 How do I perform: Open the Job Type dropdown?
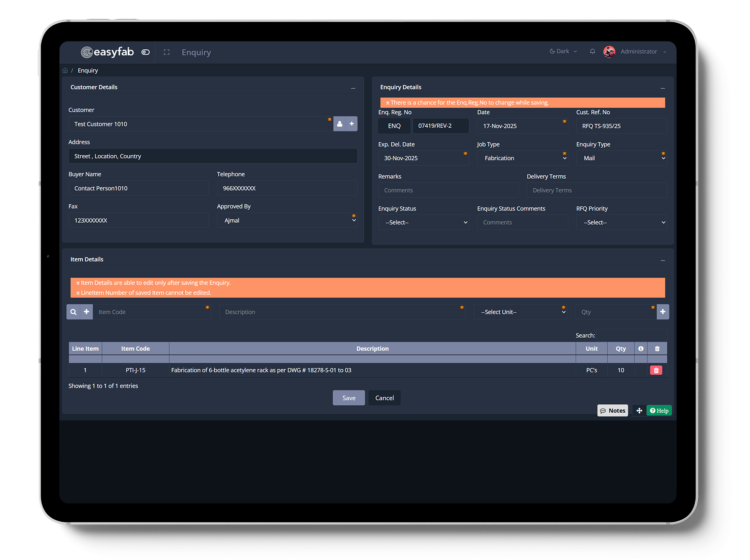(522, 158)
